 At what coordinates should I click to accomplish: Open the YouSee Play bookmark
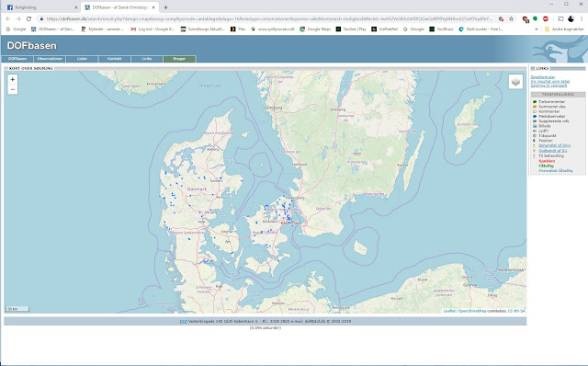tap(351, 29)
